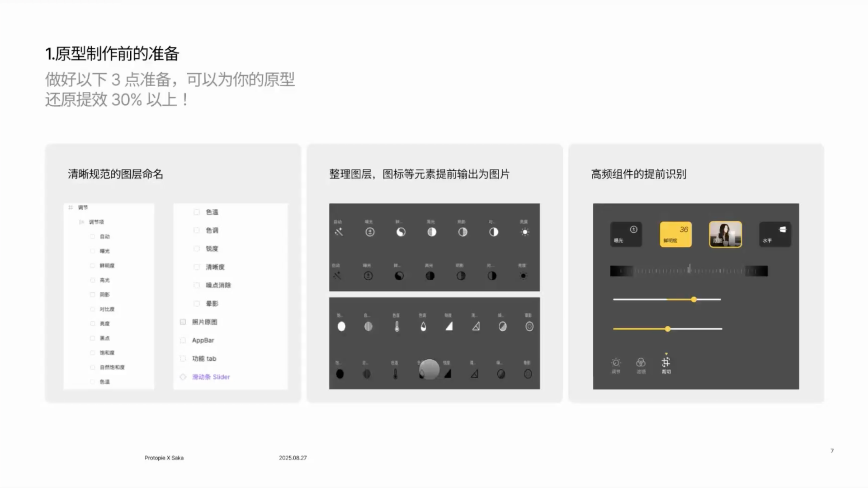Screen dimensions: 868x488
Task: Collapse the 调节 frame layer
Action: pyautogui.click(x=71, y=207)
